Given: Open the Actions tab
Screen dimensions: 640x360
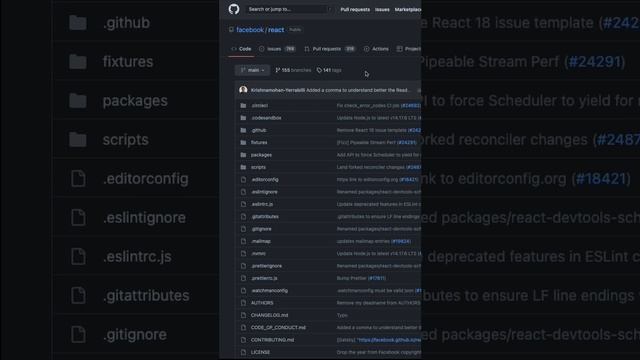Looking at the screenshot, I should (x=376, y=49).
